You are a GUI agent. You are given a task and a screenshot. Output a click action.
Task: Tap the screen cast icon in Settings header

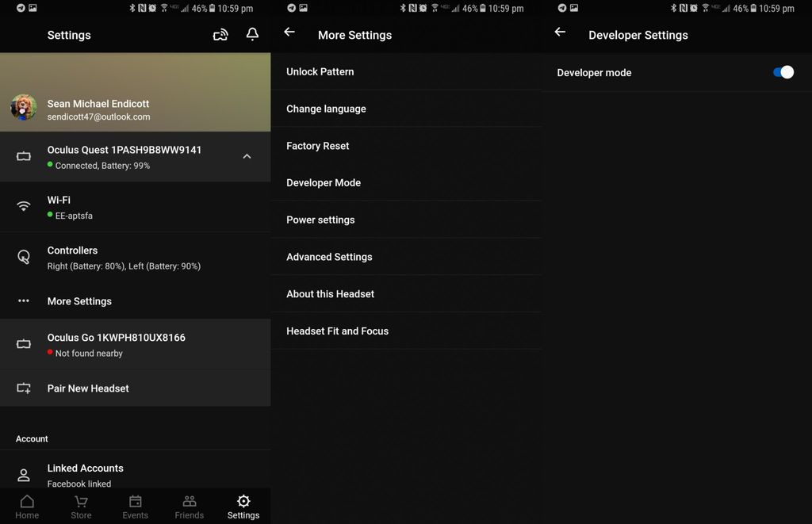tap(220, 35)
